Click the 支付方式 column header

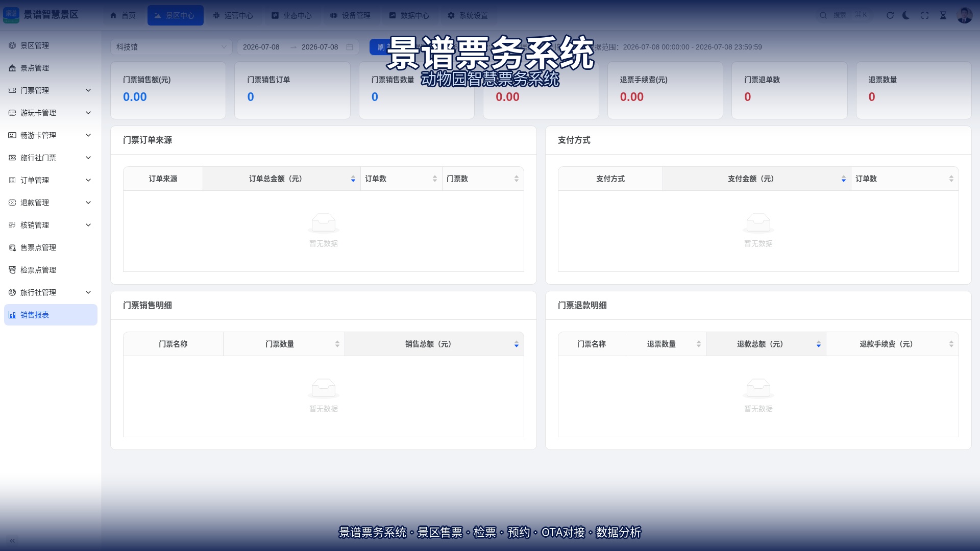[x=610, y=179]
